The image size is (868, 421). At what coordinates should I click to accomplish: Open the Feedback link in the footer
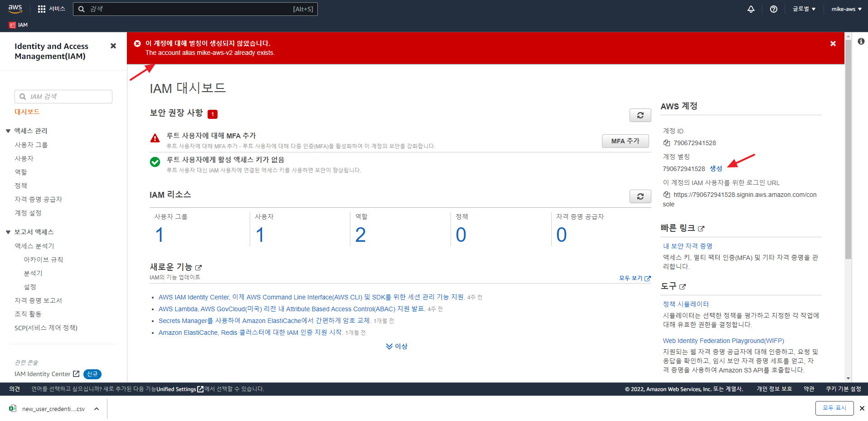[15, 389]
